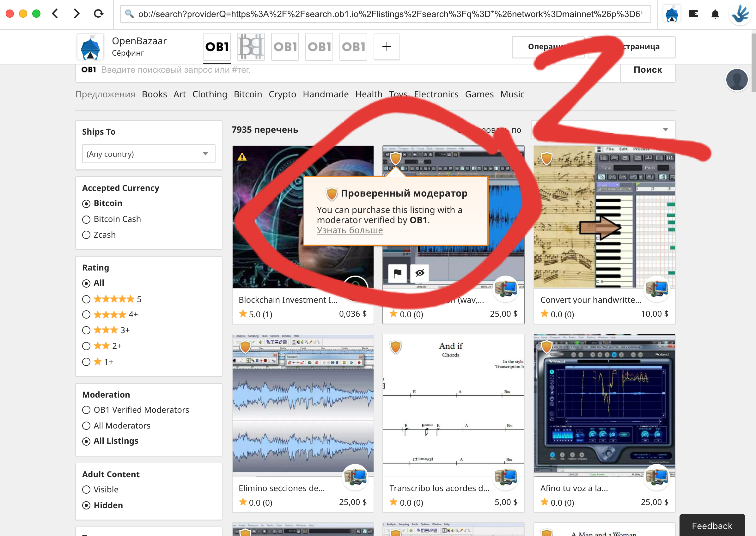Click verified shield badge on handwritten listing

point(546,158)
